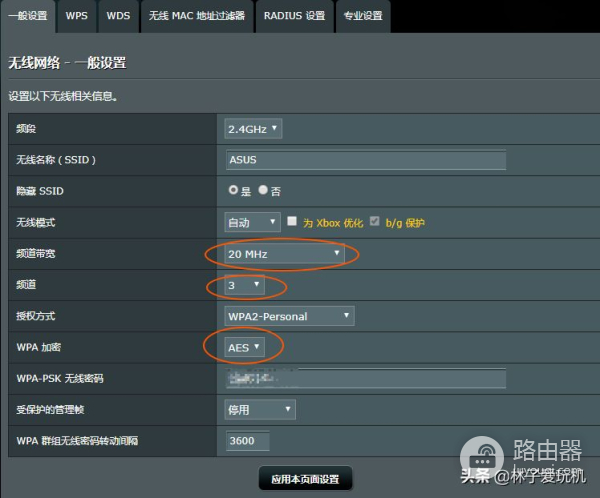This screenshot has width=600, height=498.
Task: Switch to the 一般设置 tab
Action: [28, 16]
